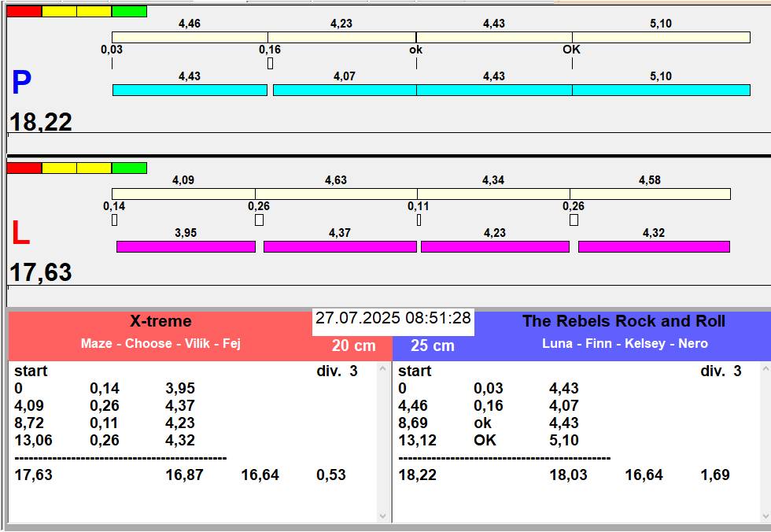Click the 20 cm jump height label
771x532 pixels.
(353, 345)
